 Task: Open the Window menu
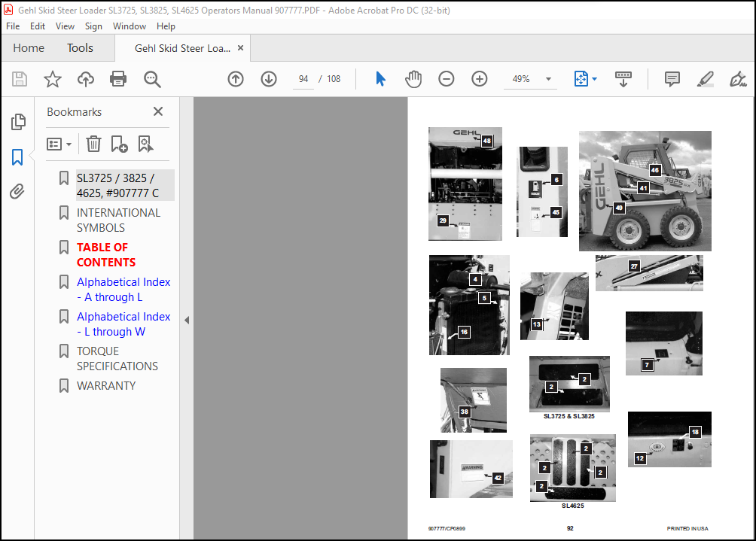pyautogui.click(x=130, y=26)
